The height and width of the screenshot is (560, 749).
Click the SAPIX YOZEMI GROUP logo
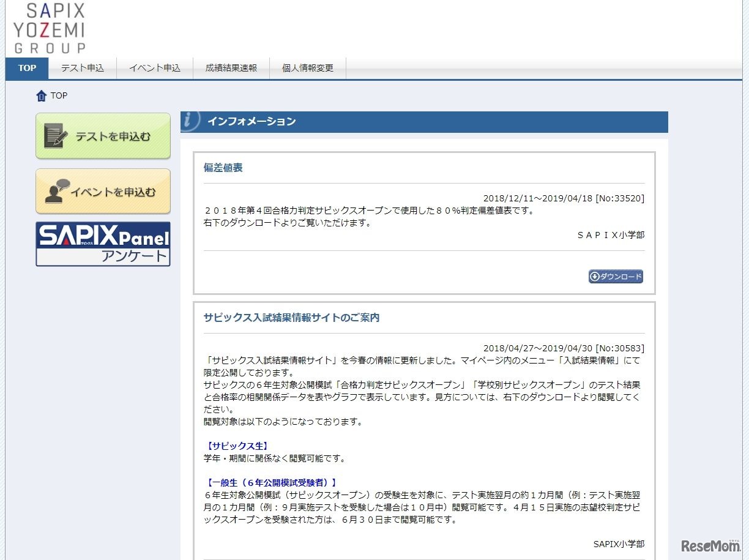[50, 28]
